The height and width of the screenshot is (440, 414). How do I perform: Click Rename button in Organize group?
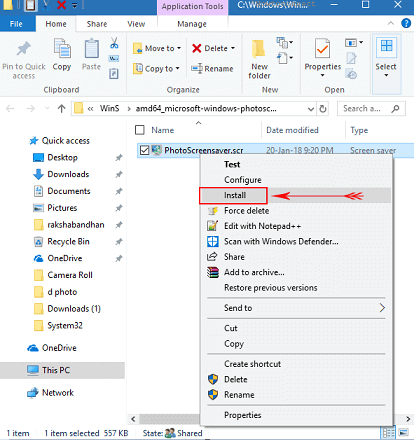coord(212,69)
